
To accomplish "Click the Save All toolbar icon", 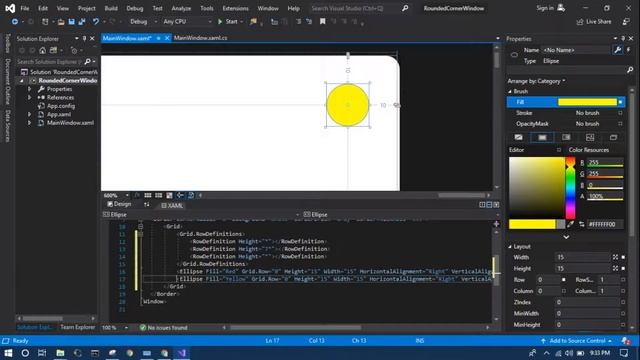I will [x=82, y=22].
